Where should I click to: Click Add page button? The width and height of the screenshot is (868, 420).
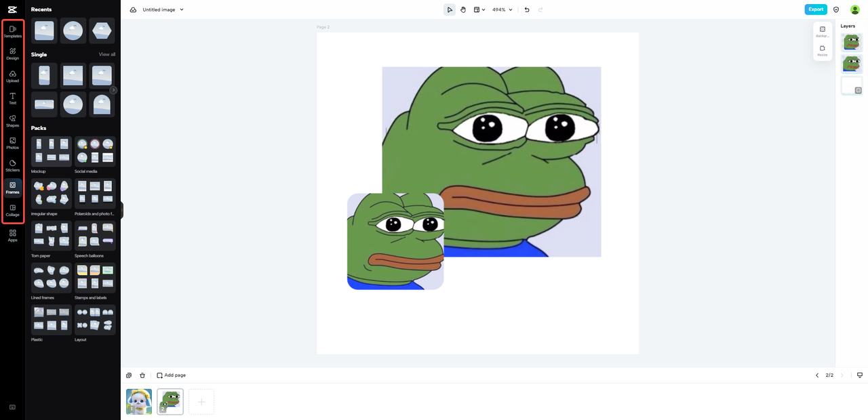tap(172, 375)
